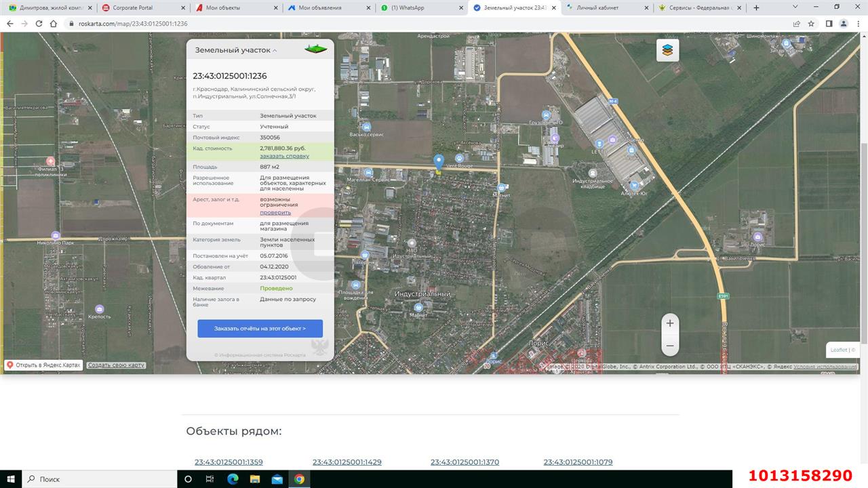Image resolution: width=868 pixels, height=488 pixels.
Task: Select cadastral value 2,781,880.36 руб.
Action: (283, 148)
